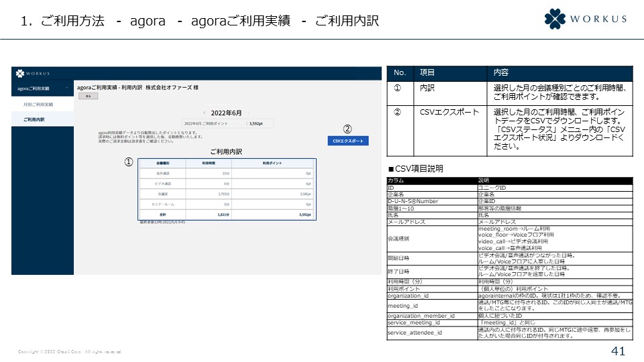Image resolution: width=644 pixels, height=362 pixels.
Task: Click the WORKUS logo in the app header
Action: 32,74
